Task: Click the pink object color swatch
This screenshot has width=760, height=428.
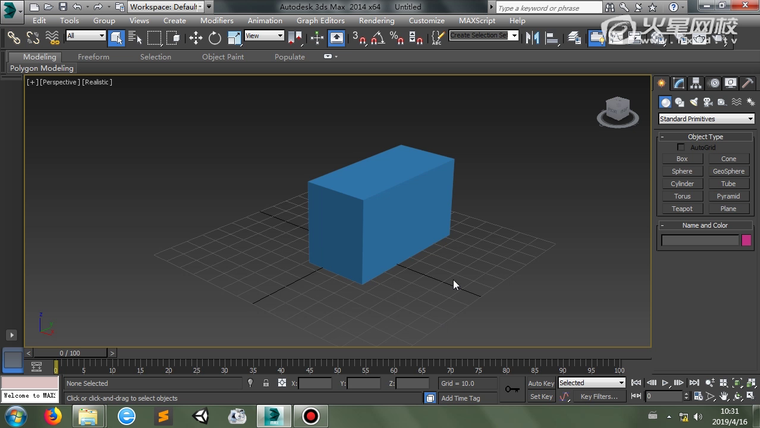Action: pyautogui.click(x=746, y=240)
